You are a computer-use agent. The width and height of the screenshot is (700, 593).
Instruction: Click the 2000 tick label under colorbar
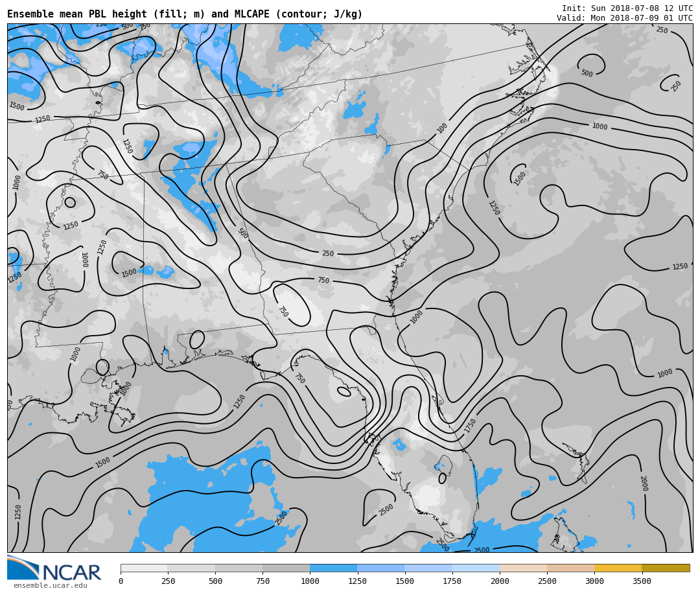[x=500, y=581]
